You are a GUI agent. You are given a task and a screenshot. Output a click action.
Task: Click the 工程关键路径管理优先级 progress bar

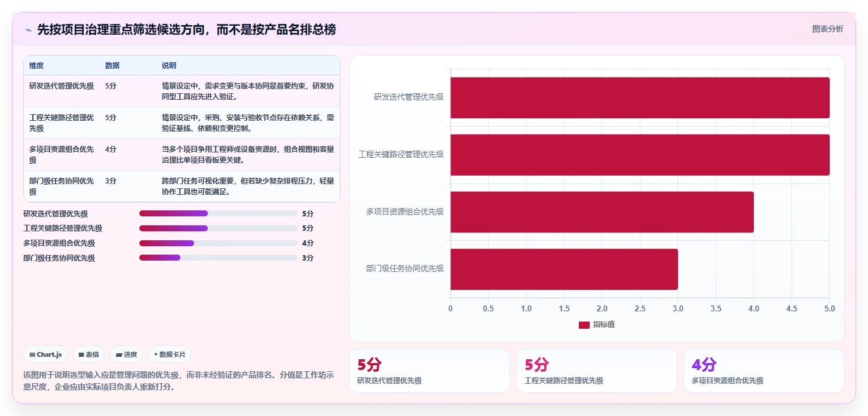tap(218, 228)
